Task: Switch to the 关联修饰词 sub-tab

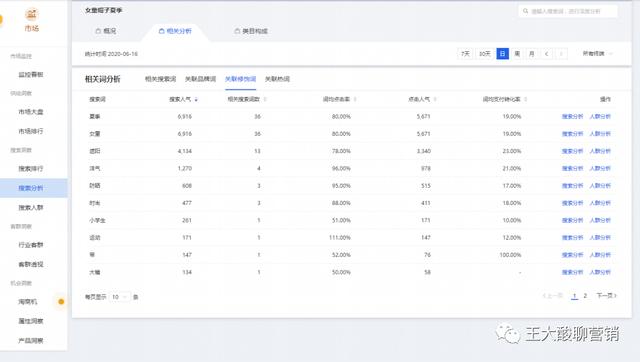Action: click(x=240, y=79)
